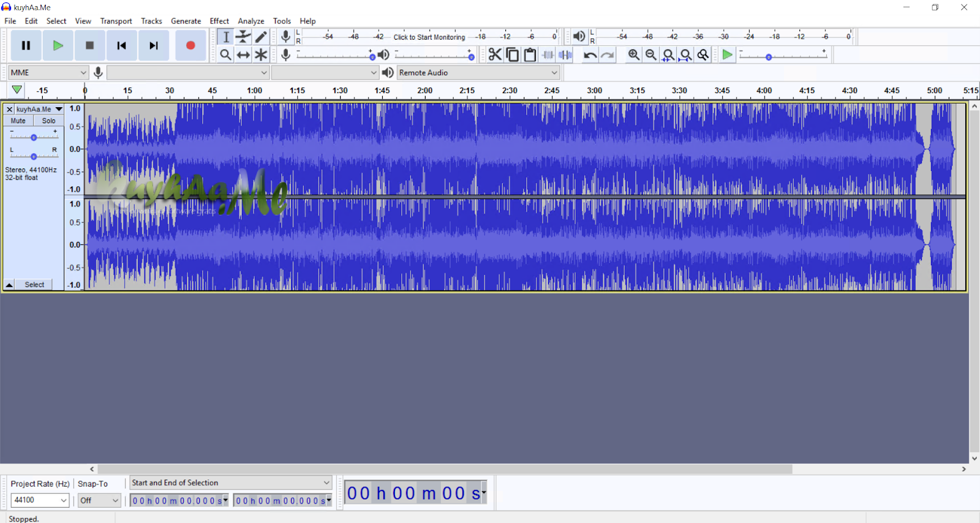Click the Silence audio selection icon
Viewport: 980px width, 523px height.
[x=565, y=55]
